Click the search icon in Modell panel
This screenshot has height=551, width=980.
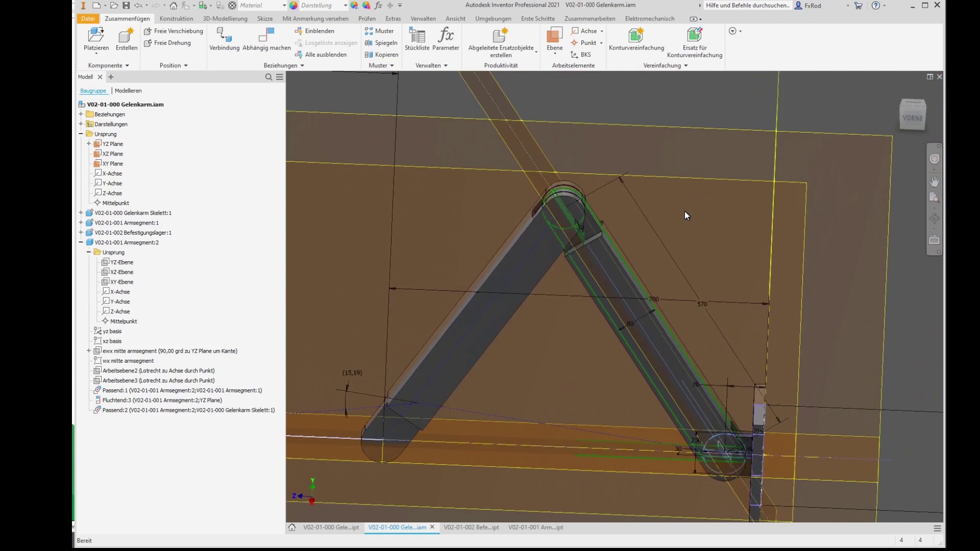268,77
